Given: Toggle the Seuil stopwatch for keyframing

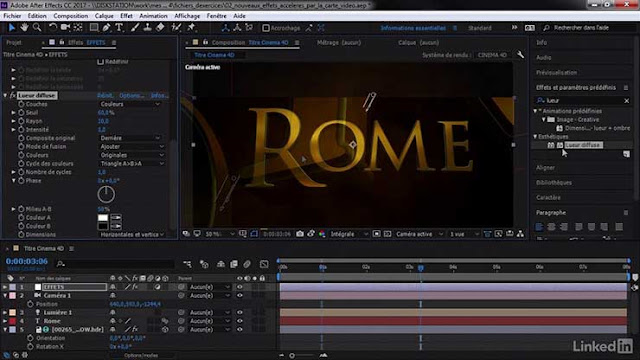Looking at the screenshot, I should [x=21, y=113].
